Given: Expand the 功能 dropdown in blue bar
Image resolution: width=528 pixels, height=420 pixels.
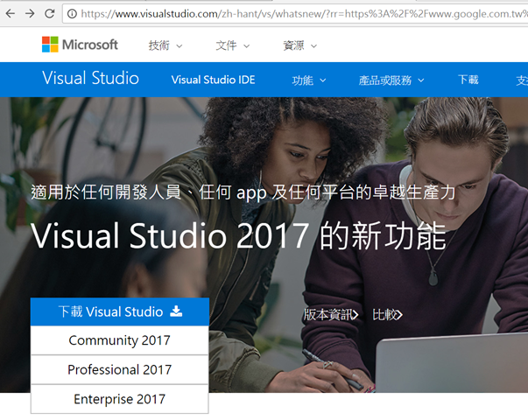Looking at the screenshot, I should click(x=309, y=80).
